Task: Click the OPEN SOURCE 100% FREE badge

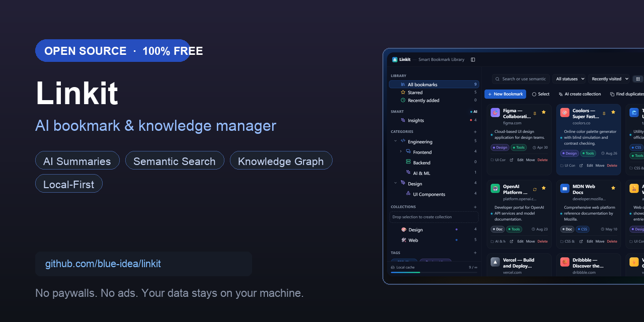Action: point(113,51)
